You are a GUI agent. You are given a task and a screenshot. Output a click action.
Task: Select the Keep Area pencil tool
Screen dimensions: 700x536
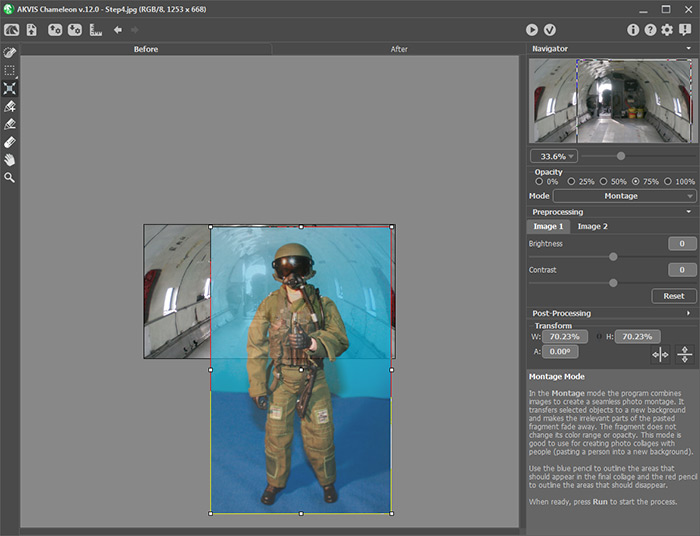(x=9, y=106)
